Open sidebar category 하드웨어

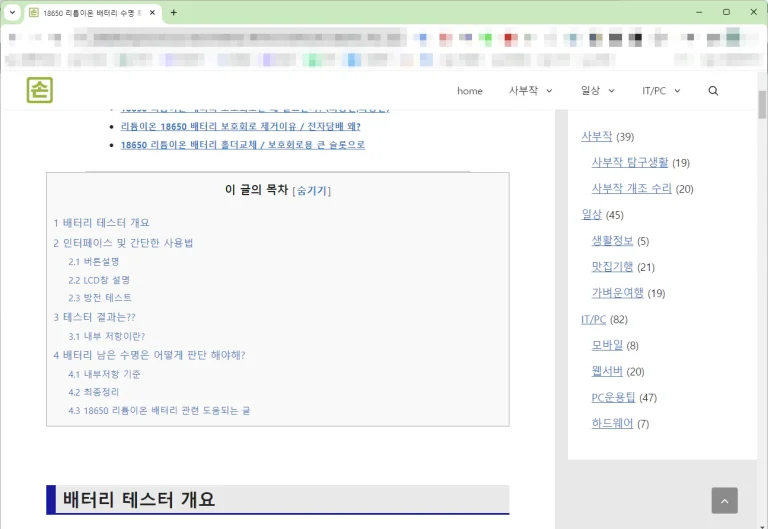click(612, 423)
